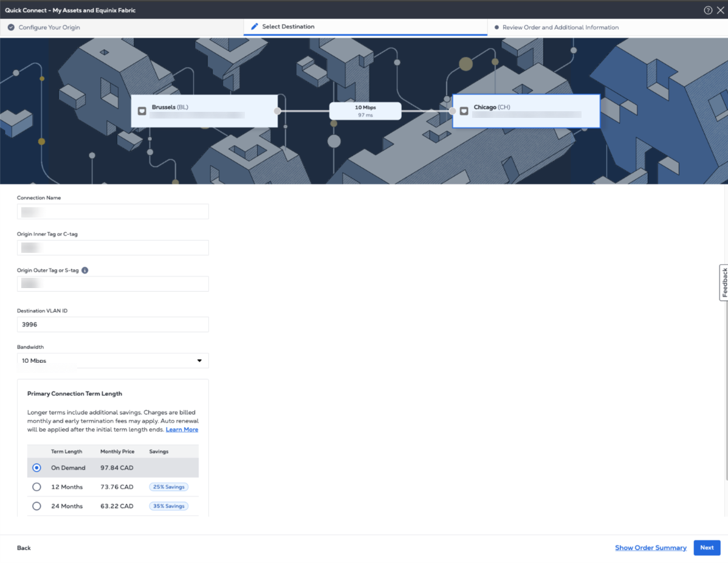Open the Feedback side tab
Image resolution: width=728 pixels, height=564 pixels.
click(x=724, y=283)
